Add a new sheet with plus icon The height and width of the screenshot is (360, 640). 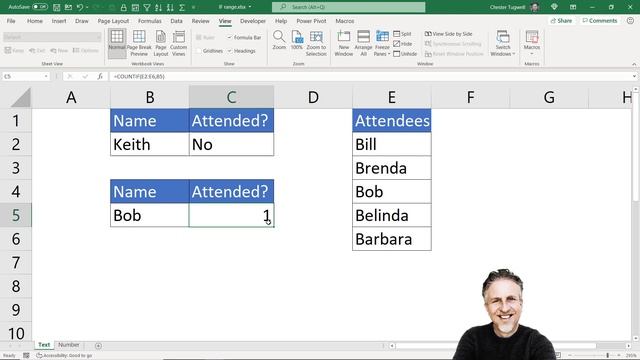[x=98, y=346]
